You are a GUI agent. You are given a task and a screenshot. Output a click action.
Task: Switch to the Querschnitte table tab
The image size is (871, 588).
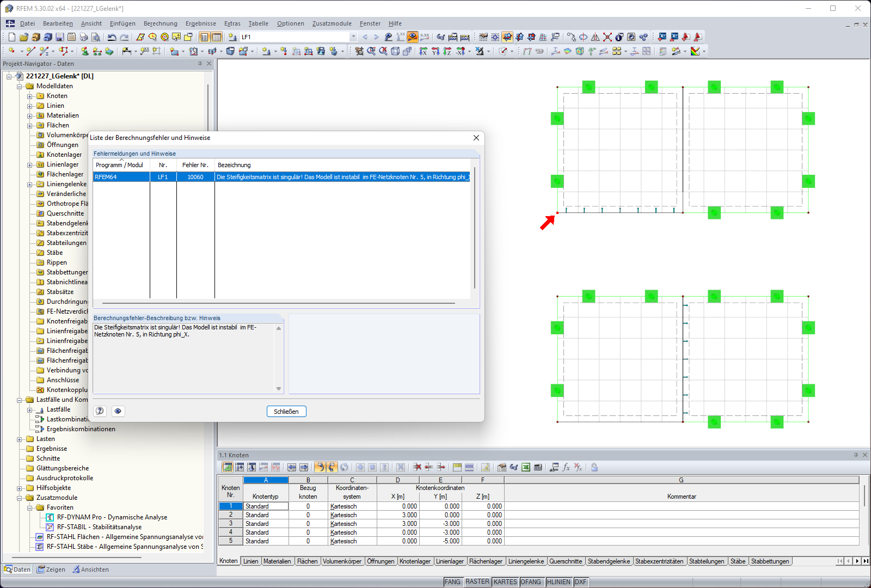point(566,561)
